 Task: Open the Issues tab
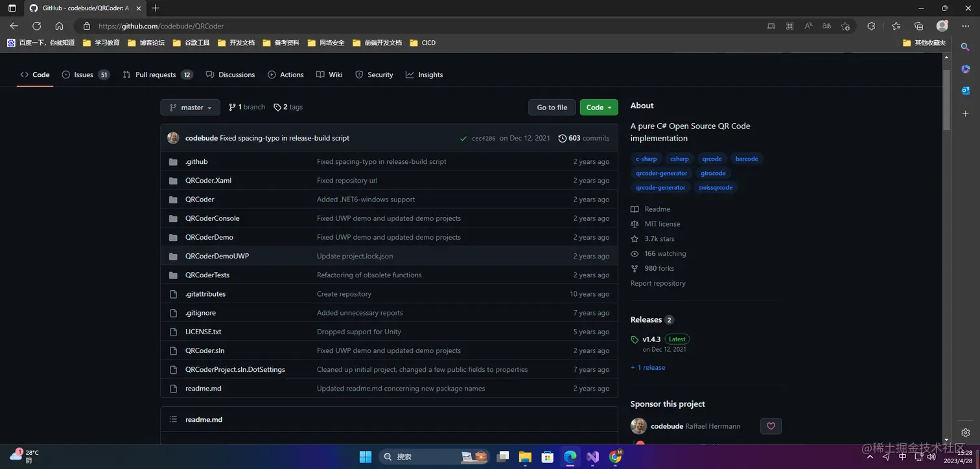(86, 74)
